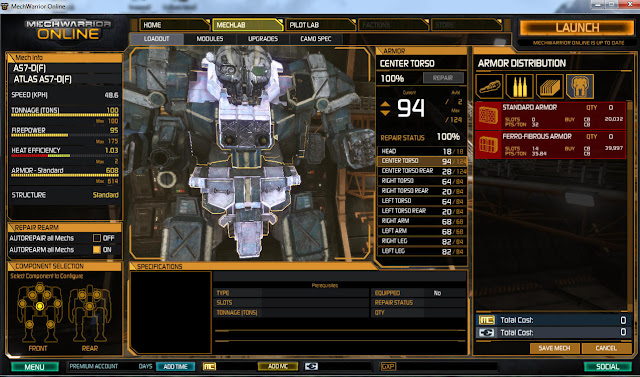Screen dimensions: 640x377
Task: Click the MC currency icon in bottom bar
Action: [209, 366]
